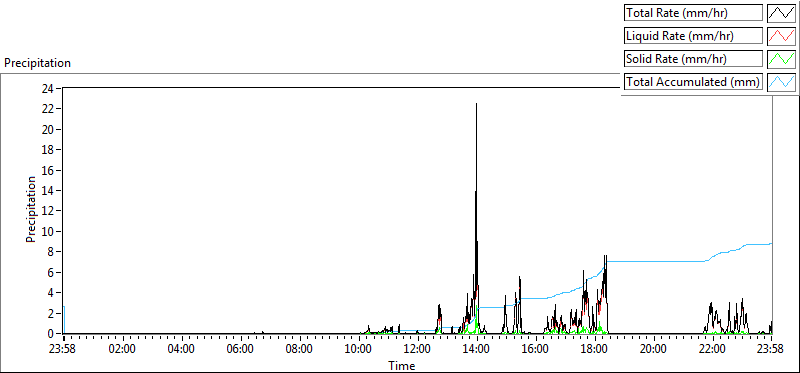800x373 pixels.
Task: Click the 22 mm/hr peak spike near 14:00
Action: [477, 104]
